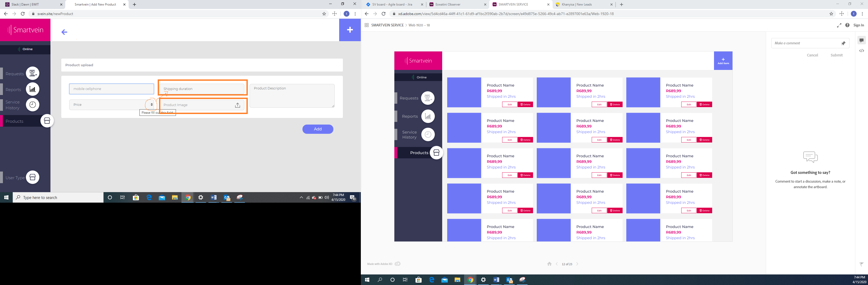Click the pin icon in comment box

click(843, 43)
